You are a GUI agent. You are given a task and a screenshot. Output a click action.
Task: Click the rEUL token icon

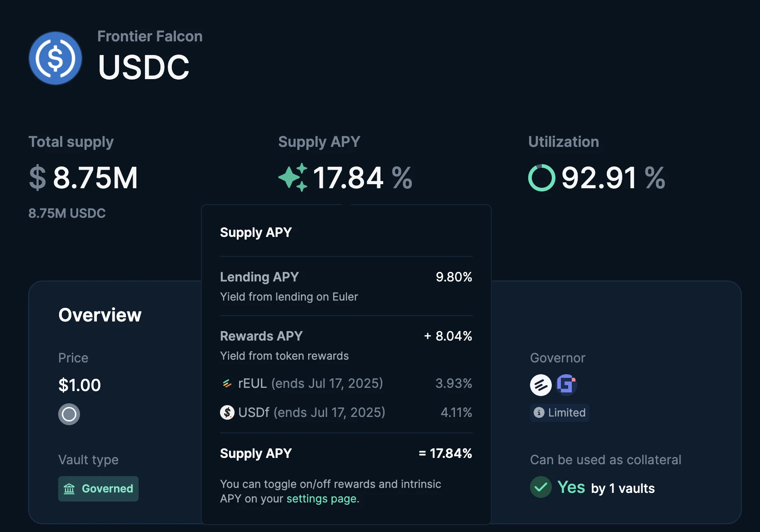tap(227, 384)
